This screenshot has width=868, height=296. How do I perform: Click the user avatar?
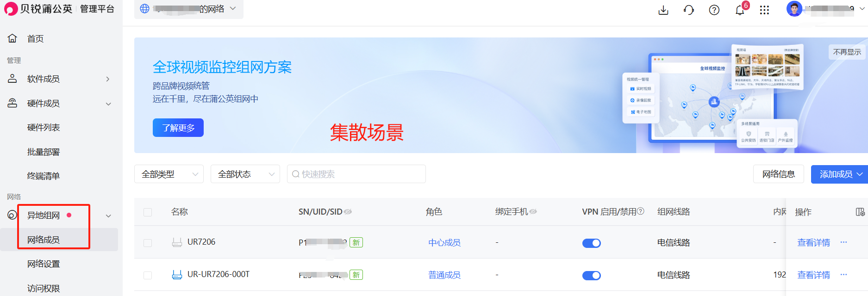coord(794,9)
